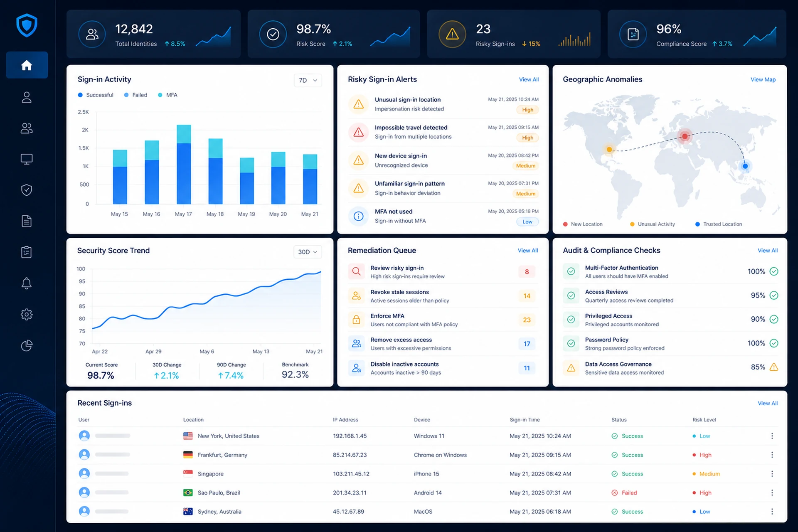Select the Impossible travel detected alert

(443, 132)
